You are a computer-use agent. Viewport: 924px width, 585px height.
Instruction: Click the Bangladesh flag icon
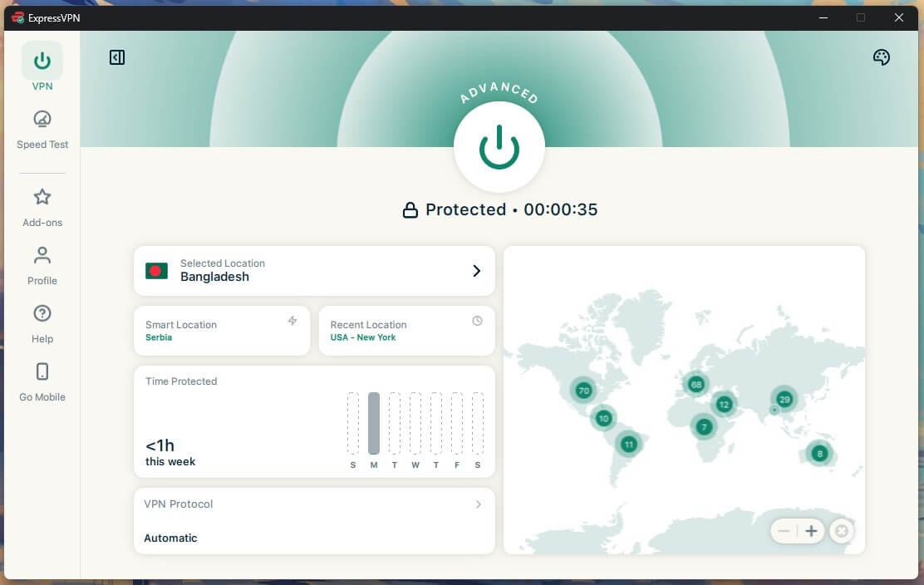point(156,270)
